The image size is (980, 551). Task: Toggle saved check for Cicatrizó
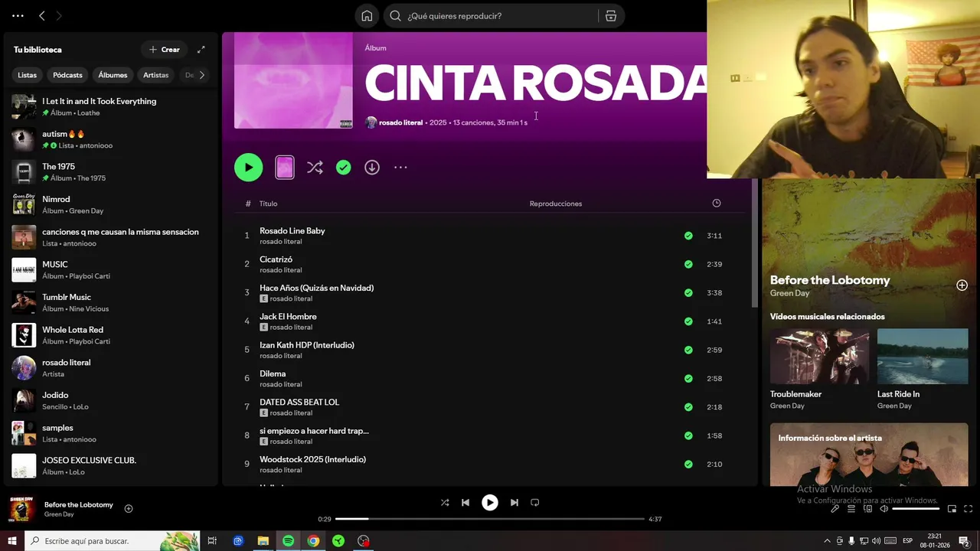point(688,264)
